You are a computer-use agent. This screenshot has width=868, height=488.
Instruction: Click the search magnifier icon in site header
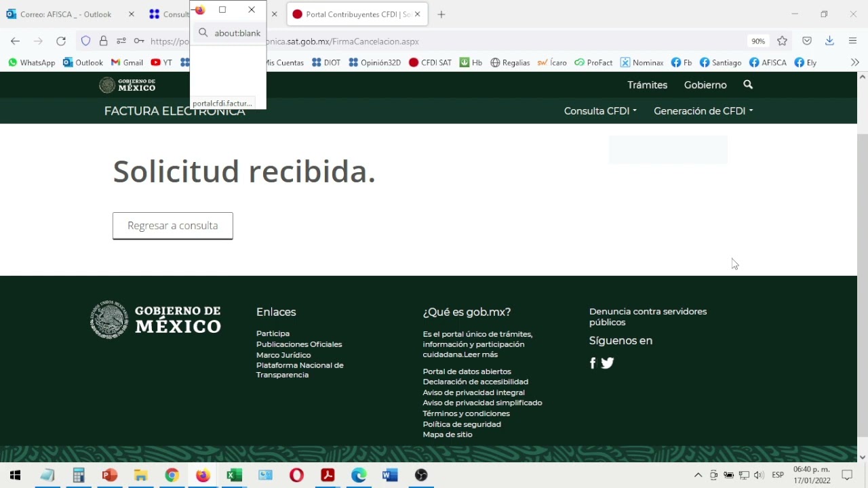(748, 85)
